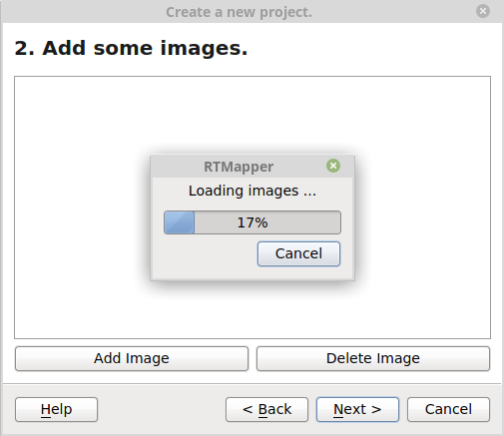
Task: Close the RTMapper loading dialog
Action: (333, 166)
